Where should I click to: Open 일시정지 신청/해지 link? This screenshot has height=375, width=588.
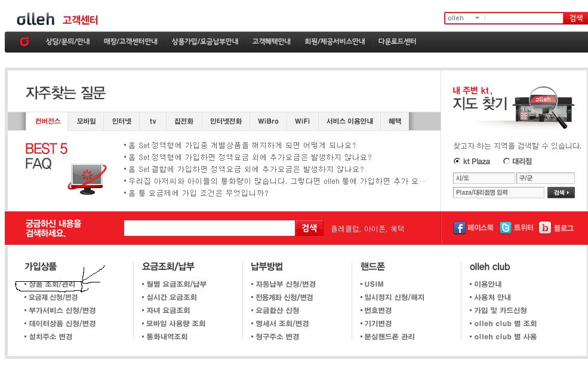[x=395, y=297]
